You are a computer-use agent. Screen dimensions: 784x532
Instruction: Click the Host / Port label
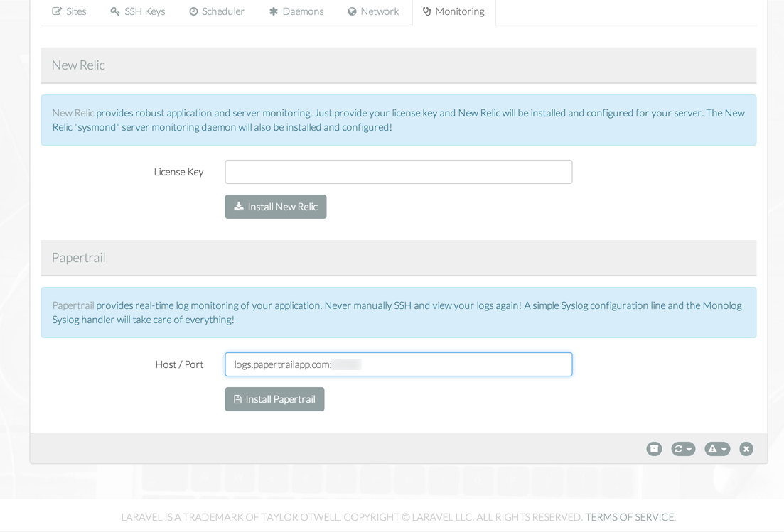pos(179,364)
